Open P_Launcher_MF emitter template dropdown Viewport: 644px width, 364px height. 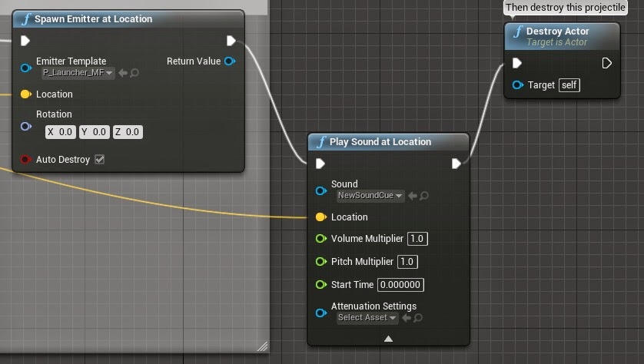78,73
